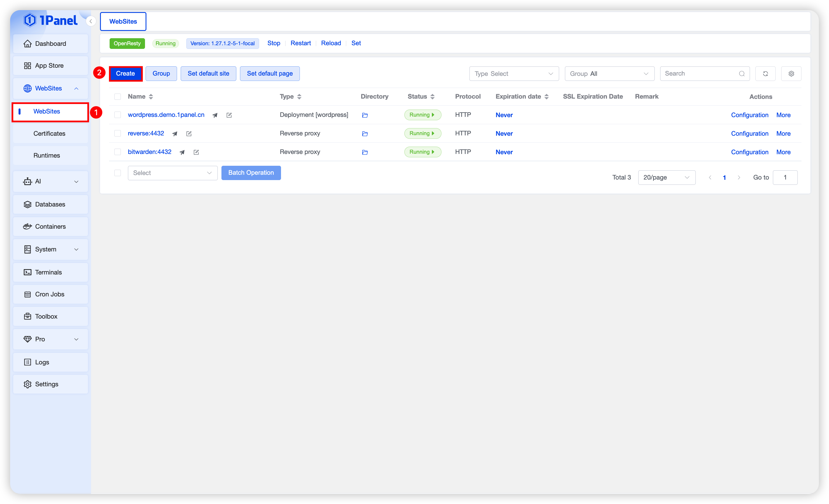Open Certificates in the sidebar
Screen dimensions: 829x504
(x=49, y=133)
